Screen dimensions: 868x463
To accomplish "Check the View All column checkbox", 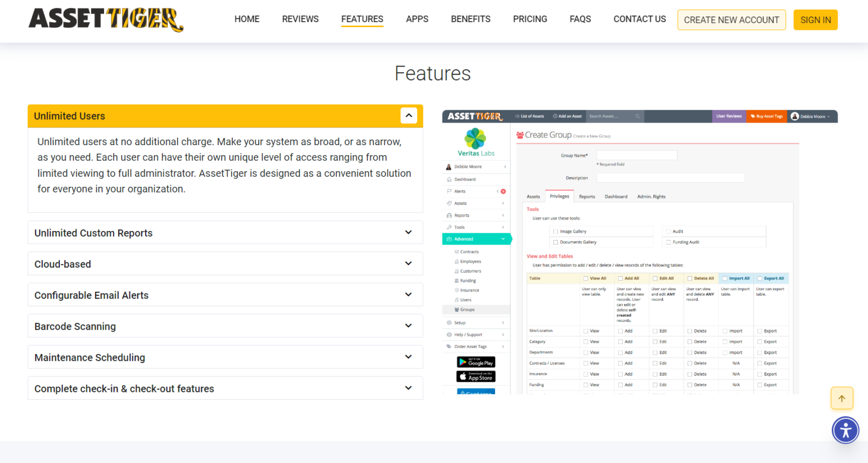I will click(x=587, y=278).
